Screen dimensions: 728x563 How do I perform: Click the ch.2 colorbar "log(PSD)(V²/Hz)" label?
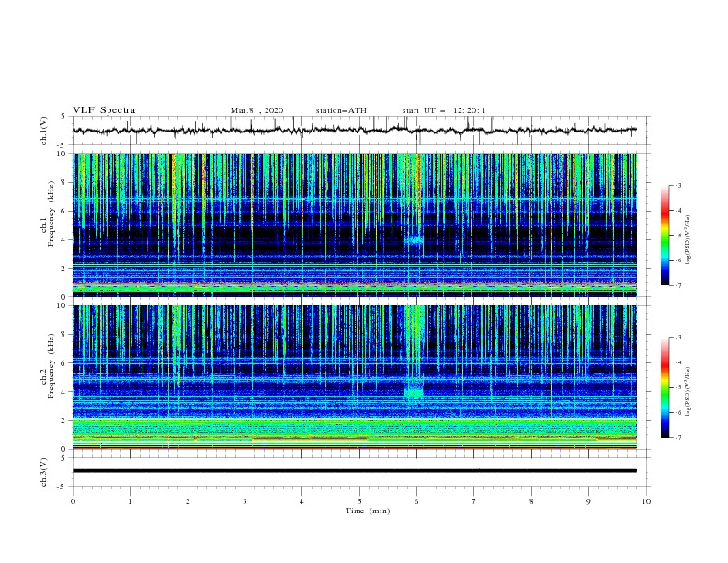pos(688,391)
